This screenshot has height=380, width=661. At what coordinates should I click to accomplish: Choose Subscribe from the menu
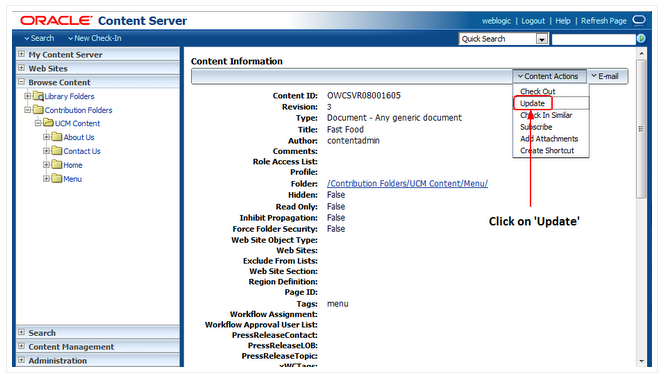(x=536, y=127)
